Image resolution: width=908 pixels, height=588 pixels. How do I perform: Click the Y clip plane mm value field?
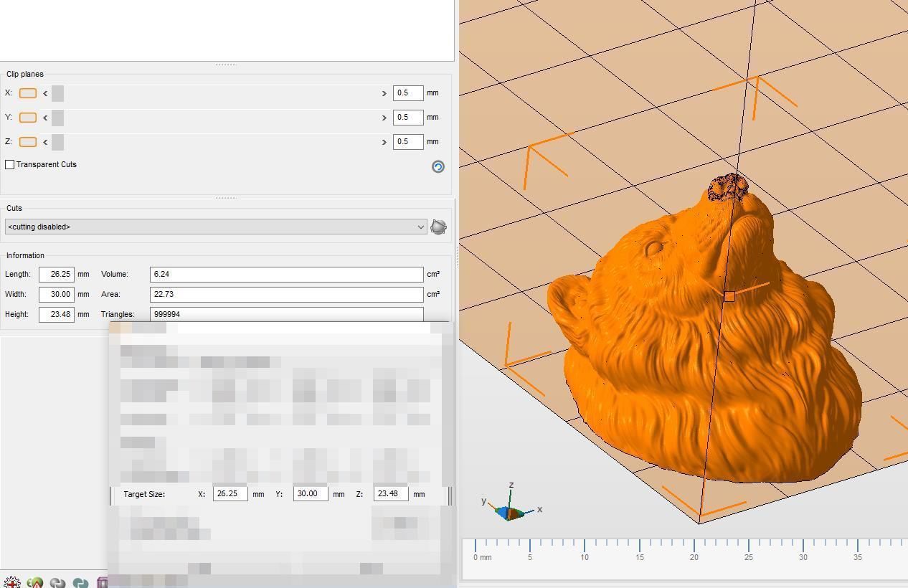pyautogui.click(x=408, y=118)
